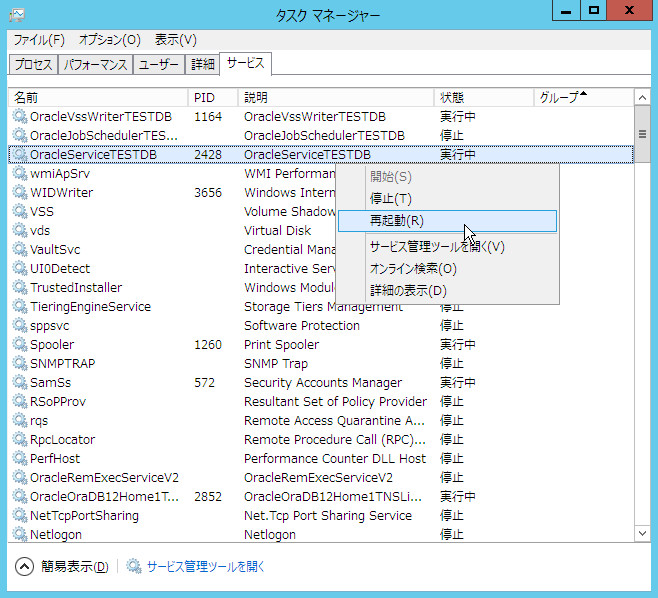Click the gear icon beside SNMPTRAP
658x598 pixels.
point(20,363)
